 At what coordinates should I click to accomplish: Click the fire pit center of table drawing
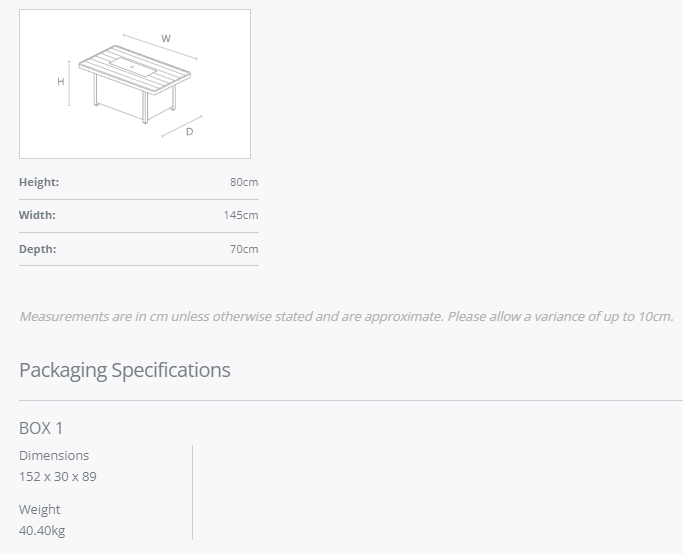pos(133,65)
